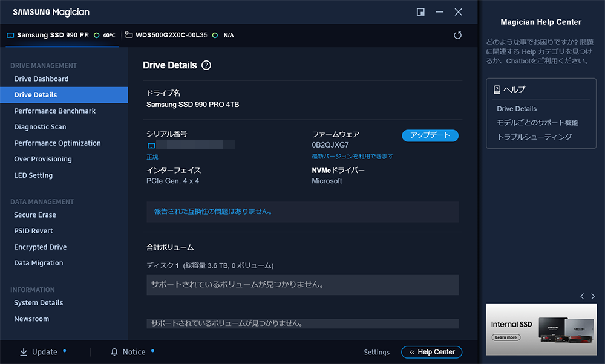The image size is (605, 364).
Task: Click the 40℃ temperature indicator
Action: tap(109, 36)
